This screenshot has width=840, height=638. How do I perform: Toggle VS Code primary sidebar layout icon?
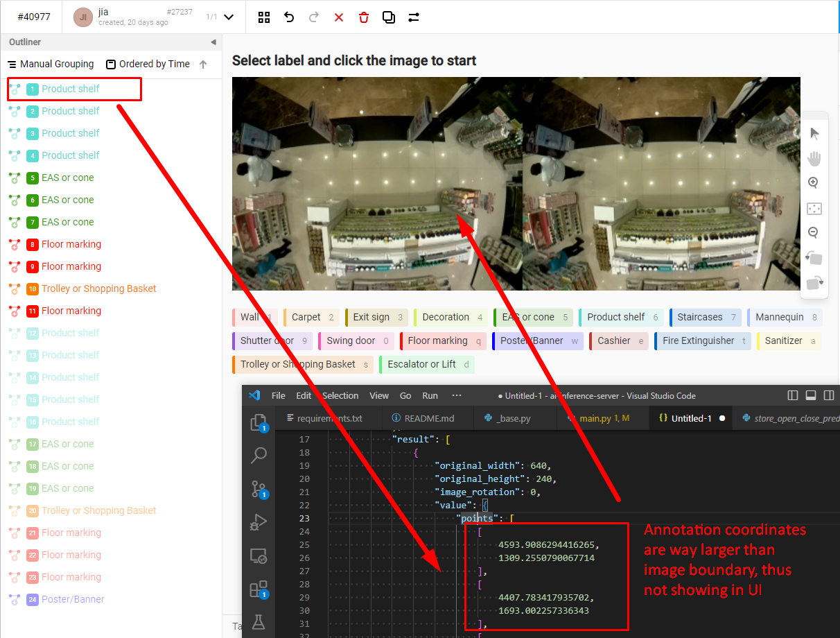coord(793,396)
